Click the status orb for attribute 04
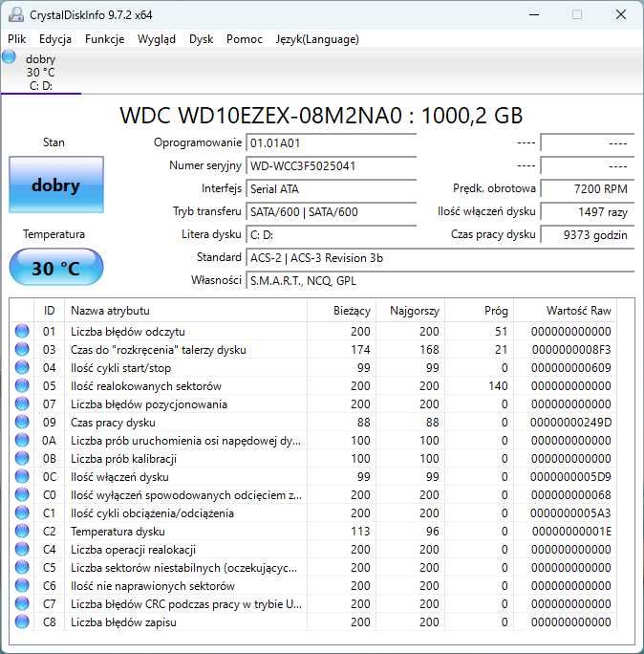Image resolution: width=644 pixels, height=654 pixels. (x=22, y=367)
